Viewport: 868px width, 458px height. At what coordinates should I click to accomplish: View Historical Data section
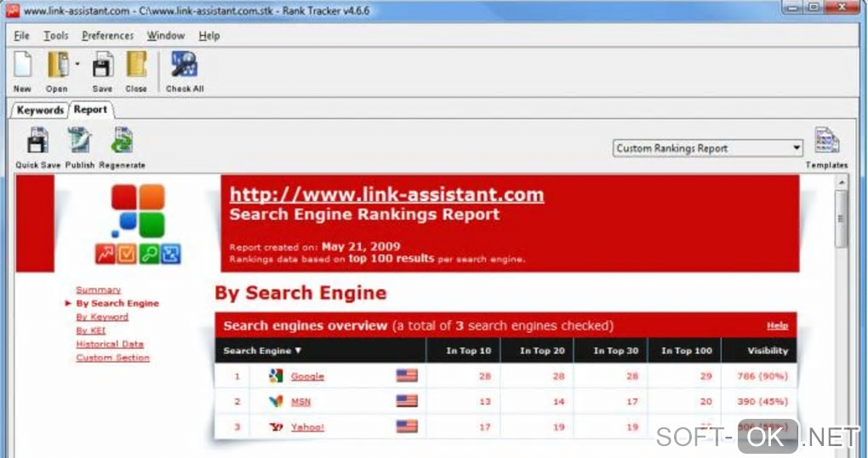110,344
